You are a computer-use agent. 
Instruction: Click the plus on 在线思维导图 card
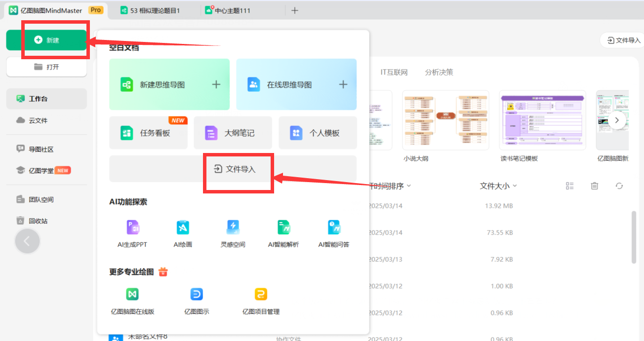pyautogui.click(x=343, y=84)
